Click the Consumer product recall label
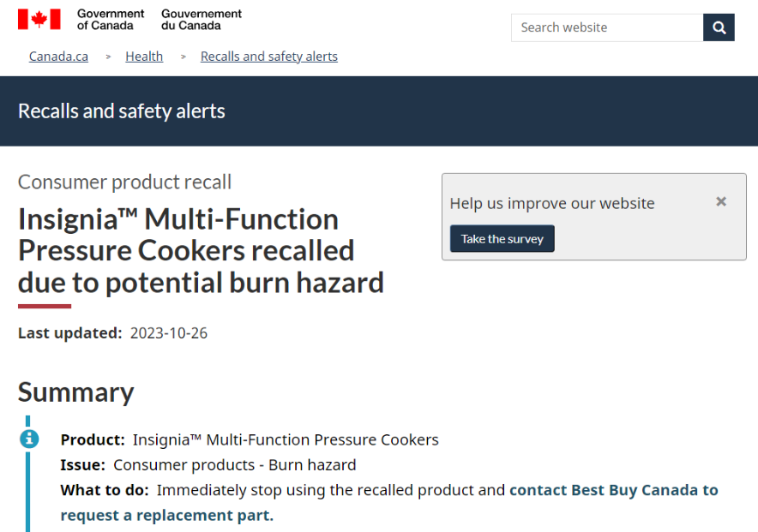 coord(124,182)
